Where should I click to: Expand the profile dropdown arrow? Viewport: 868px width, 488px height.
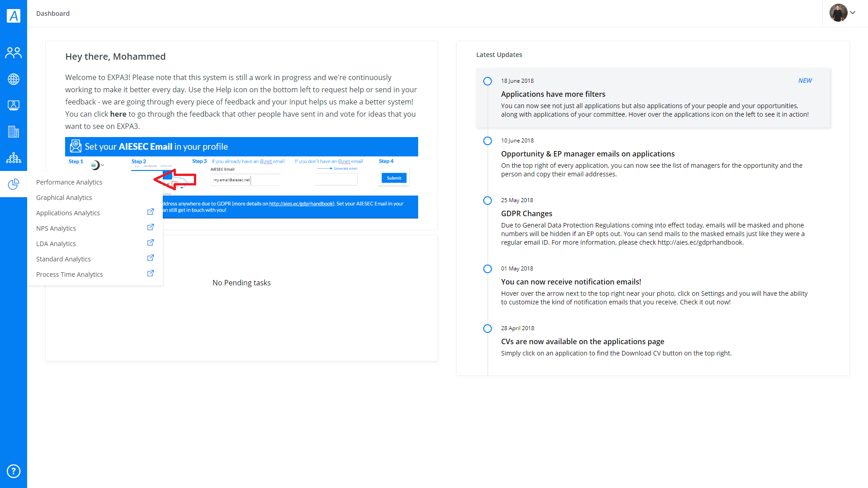pyautogui.click(x=853, y=13)
